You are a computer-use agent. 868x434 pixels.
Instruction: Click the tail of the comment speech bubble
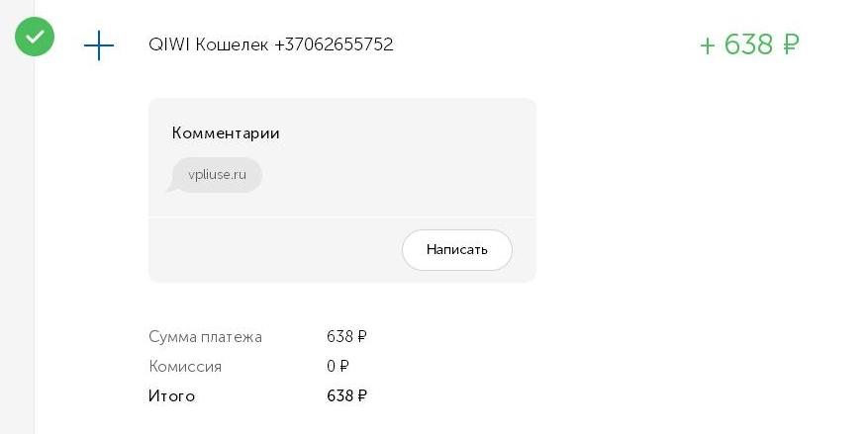(172, 188)
